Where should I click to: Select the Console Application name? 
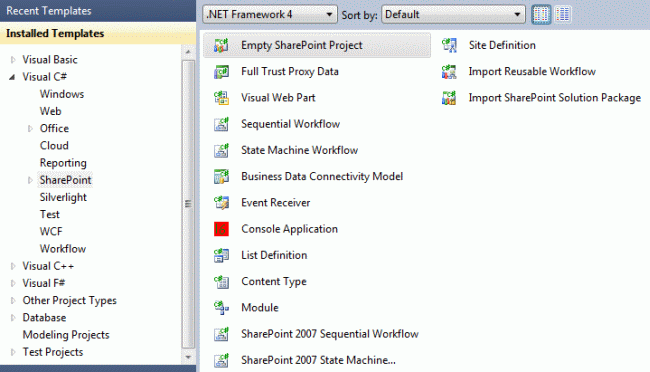pos(289,229)
